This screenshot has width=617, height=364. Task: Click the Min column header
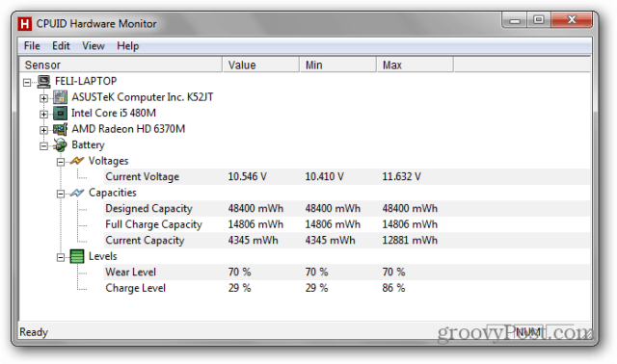pyautogui.click(x=337, y=65)
